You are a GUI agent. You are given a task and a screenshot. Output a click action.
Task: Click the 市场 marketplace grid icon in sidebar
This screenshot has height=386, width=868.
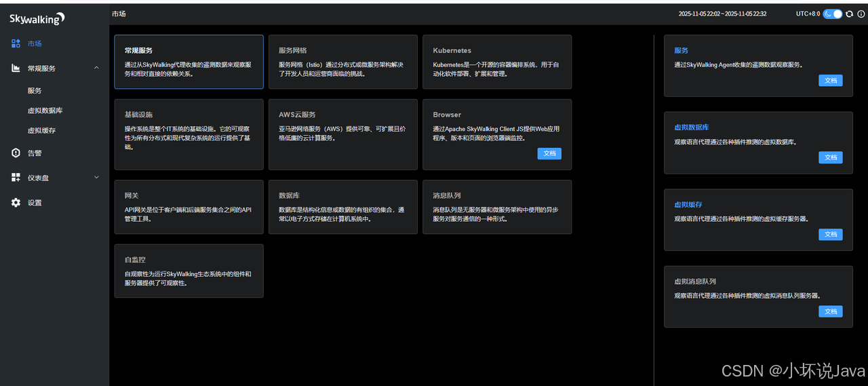point(16,43)
